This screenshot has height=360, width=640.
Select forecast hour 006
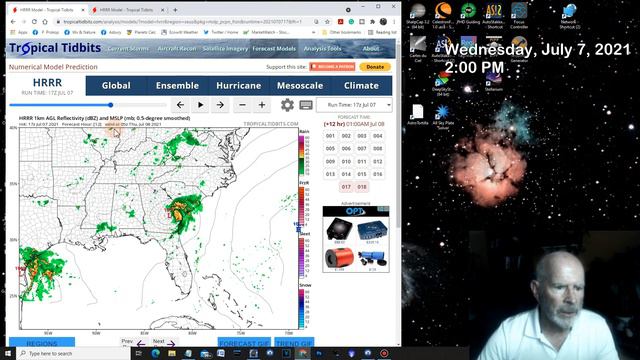tap(346, 149)
